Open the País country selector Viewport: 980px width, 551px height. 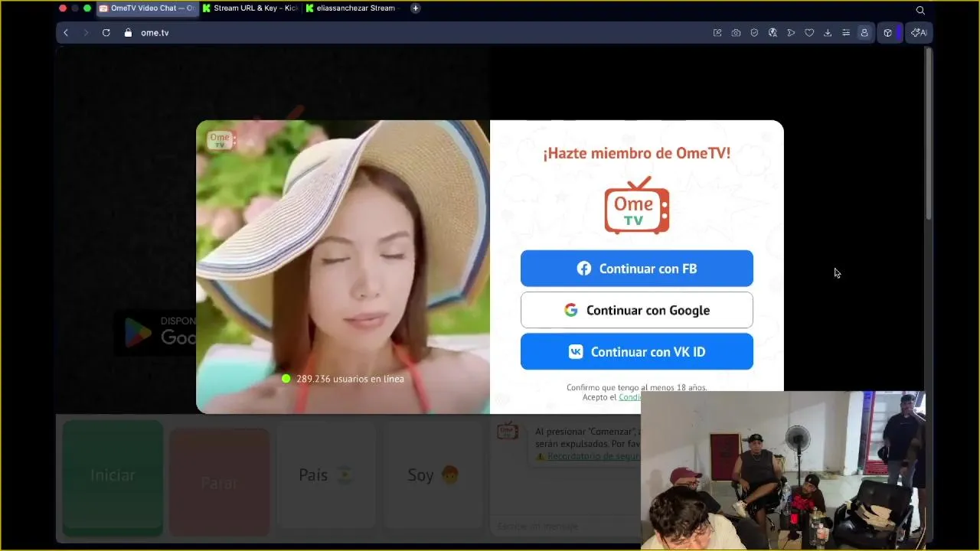(326, 476)
